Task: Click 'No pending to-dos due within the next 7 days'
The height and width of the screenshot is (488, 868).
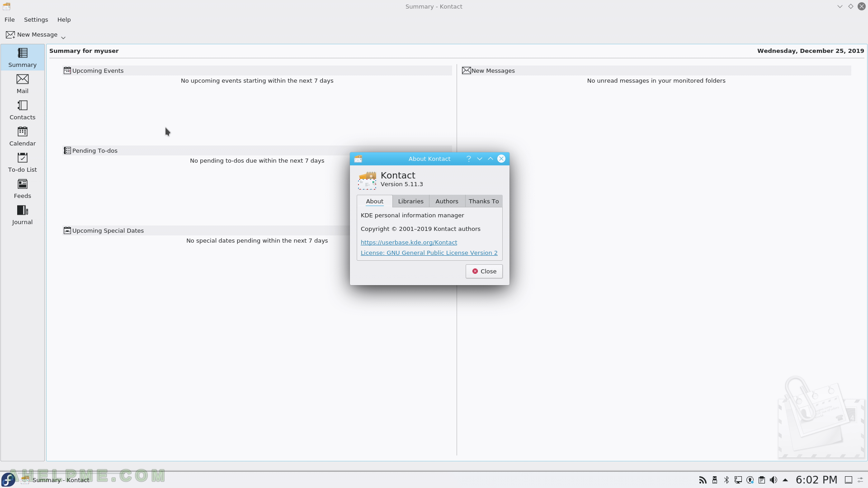Action: [x=257, y=161]
